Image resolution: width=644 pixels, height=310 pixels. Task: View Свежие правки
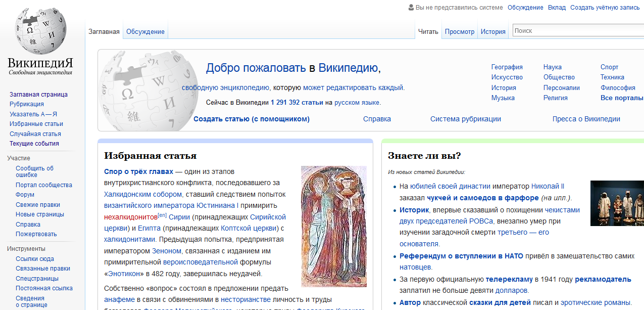coord(38,205)
